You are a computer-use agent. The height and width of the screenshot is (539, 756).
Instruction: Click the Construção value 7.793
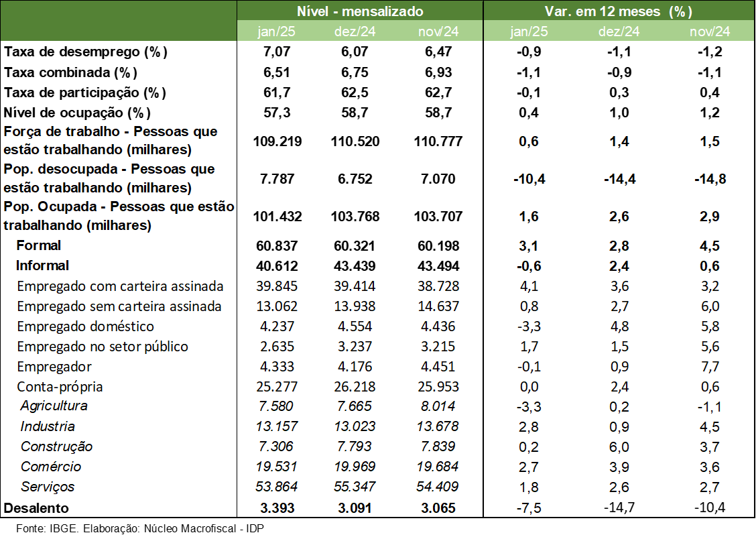[355, 447]
